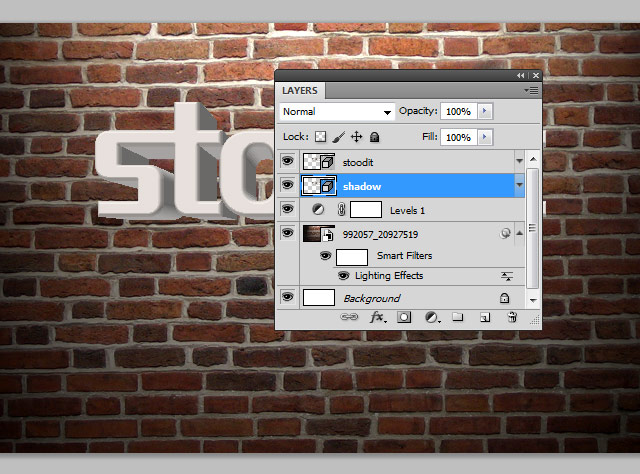Open the Fill slider arrow
Screen dimensions: 640x474
485,137
